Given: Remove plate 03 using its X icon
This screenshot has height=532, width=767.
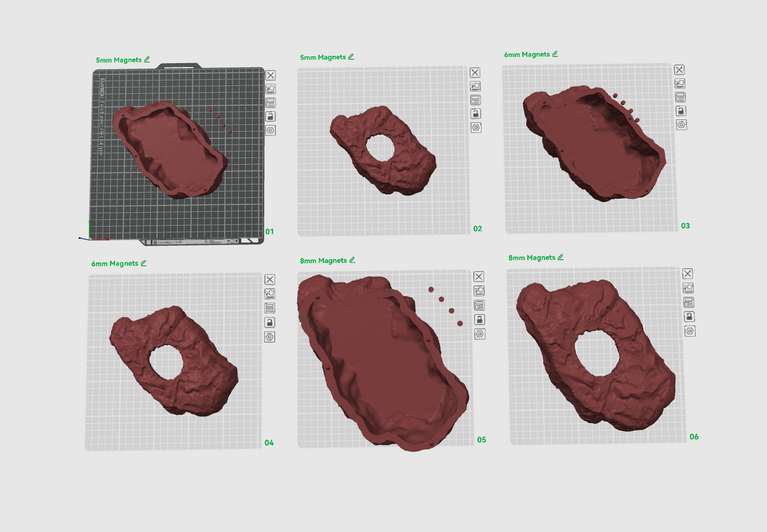Looking at the screenshot, I should (x=679, y=70).
